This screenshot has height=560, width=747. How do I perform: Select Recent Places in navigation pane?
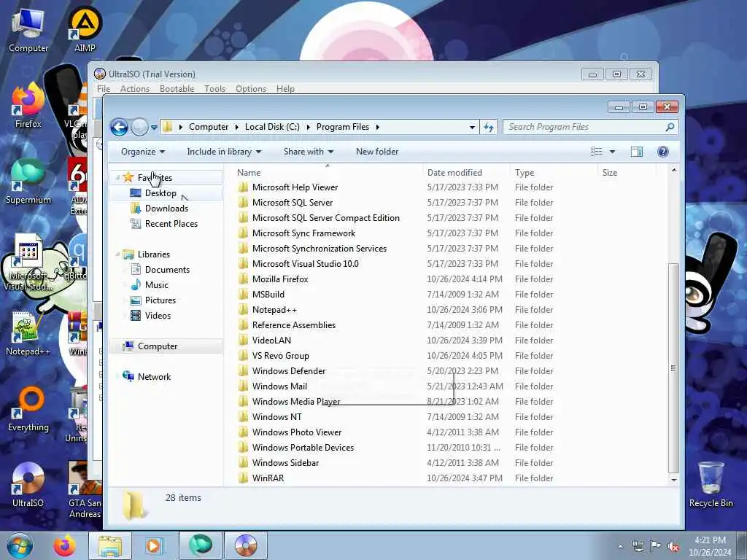click(171, 224)
